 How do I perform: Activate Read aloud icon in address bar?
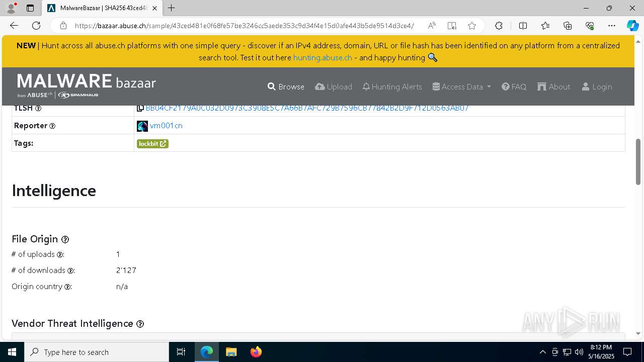432,26
